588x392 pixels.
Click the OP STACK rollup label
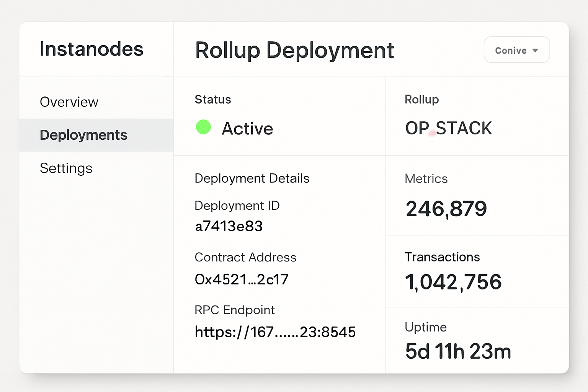pyautogui.click(x=448, y=128)
